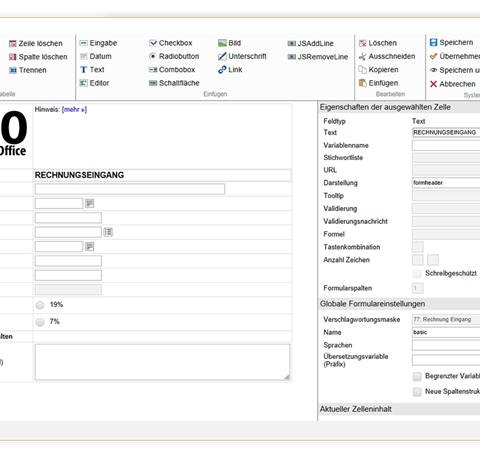Click the Übersetzungsvariable Präfix input
The image size is (480, 460).
pos(446,360)
